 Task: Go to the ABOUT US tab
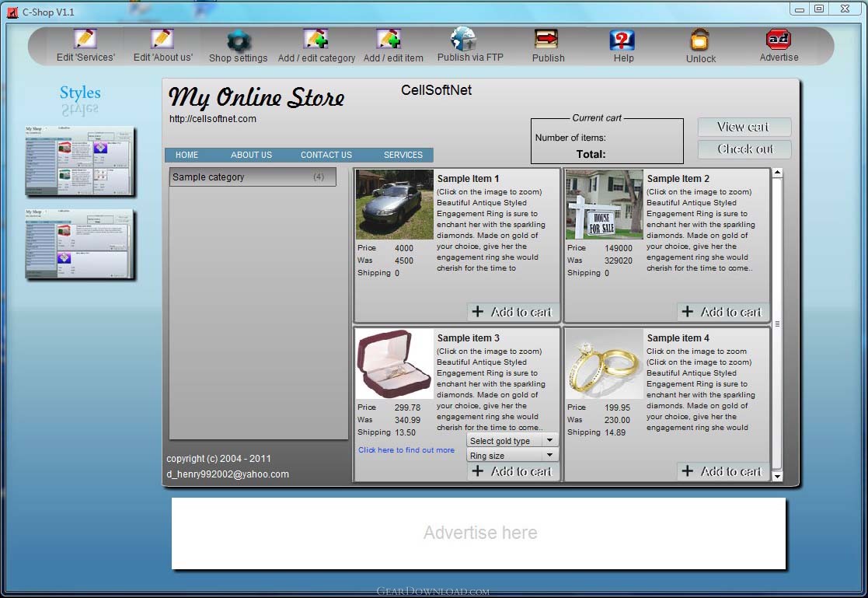click(251, 155)
